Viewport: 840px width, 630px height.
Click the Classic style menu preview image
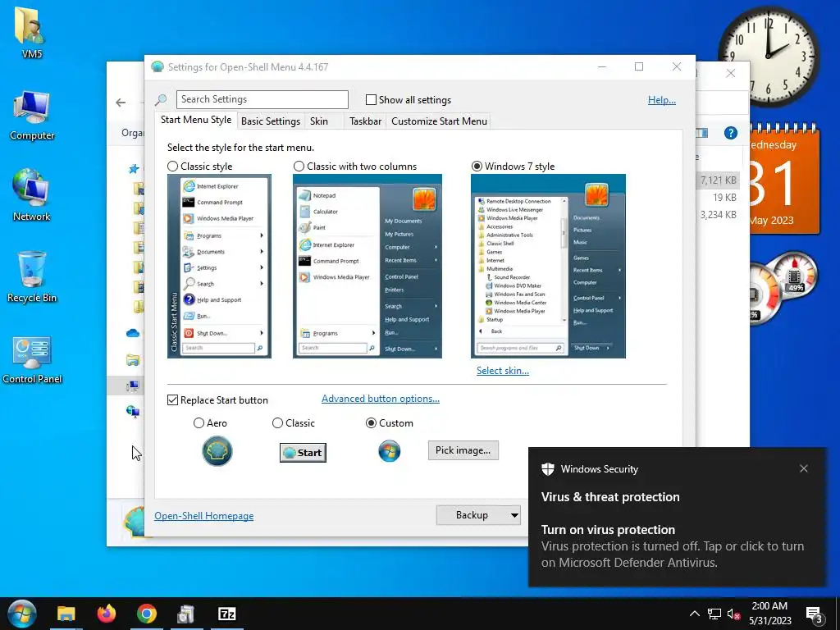[219, 267]
